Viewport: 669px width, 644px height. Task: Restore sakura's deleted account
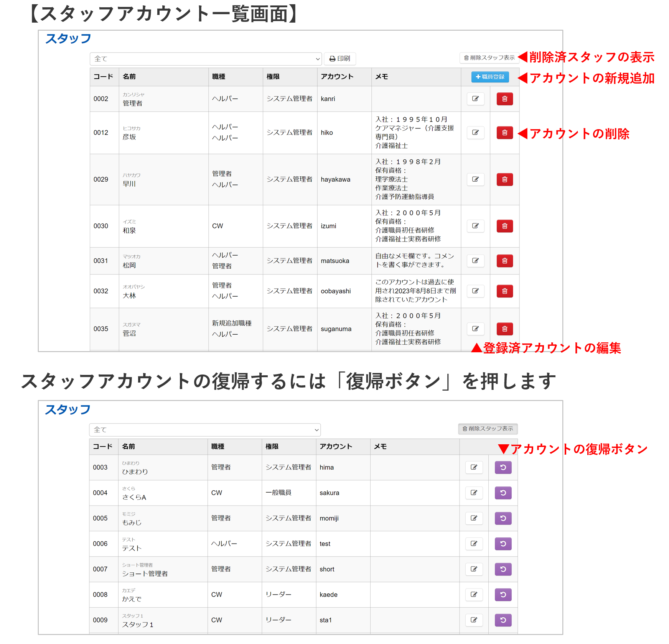pos(503,493)
